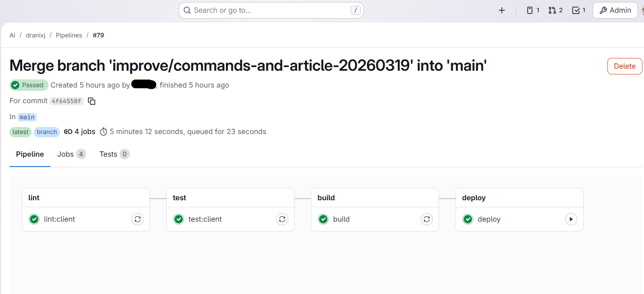Click the search magnifier icon
The image size is (644, 294).
point(187,10)
